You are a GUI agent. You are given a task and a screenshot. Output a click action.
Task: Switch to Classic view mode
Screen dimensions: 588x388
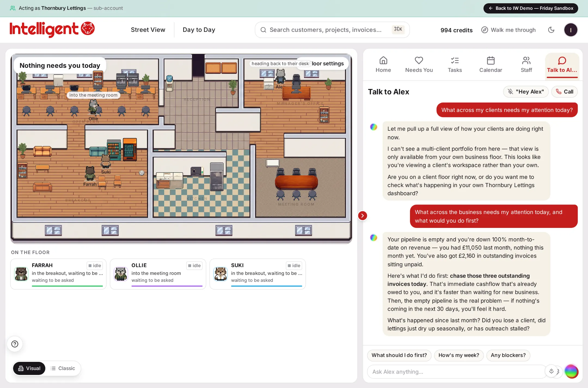(x=63, y=368)
